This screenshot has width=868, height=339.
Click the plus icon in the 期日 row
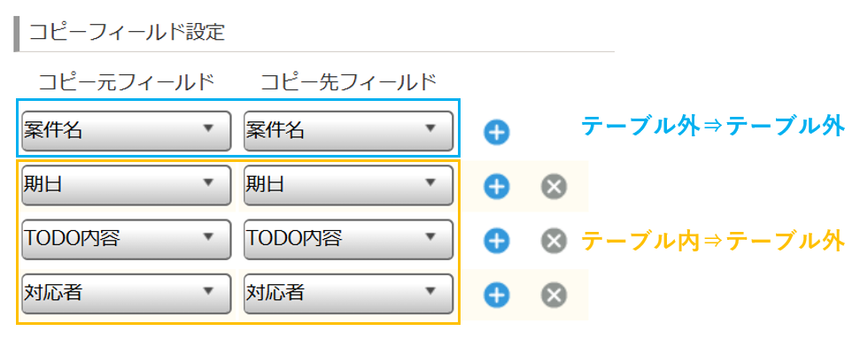pos(497,187)
